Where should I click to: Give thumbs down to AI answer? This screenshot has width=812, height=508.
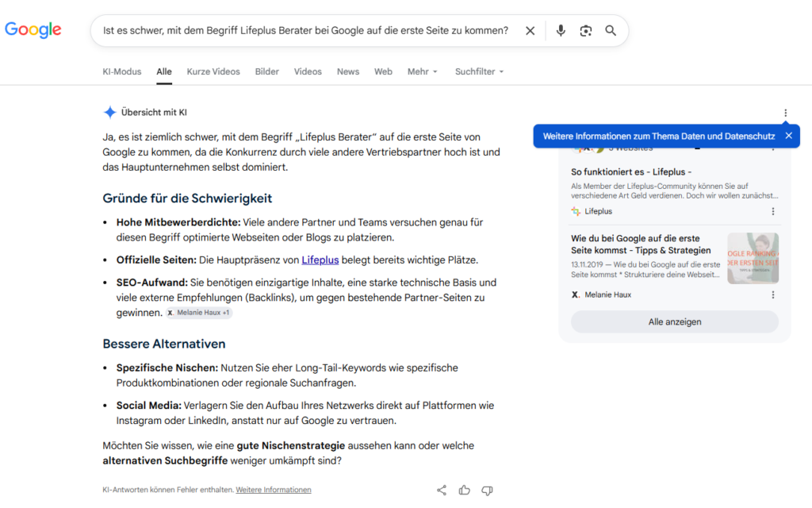tap(487, 490)
